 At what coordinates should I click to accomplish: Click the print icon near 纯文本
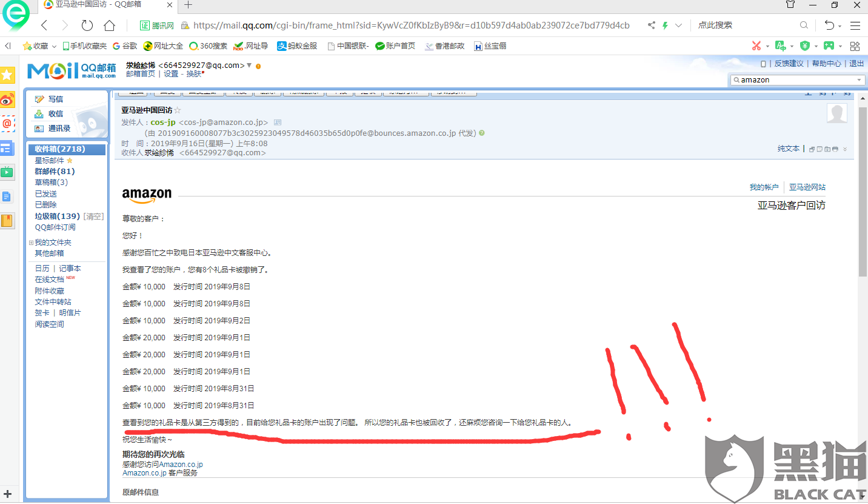point(835,149)
